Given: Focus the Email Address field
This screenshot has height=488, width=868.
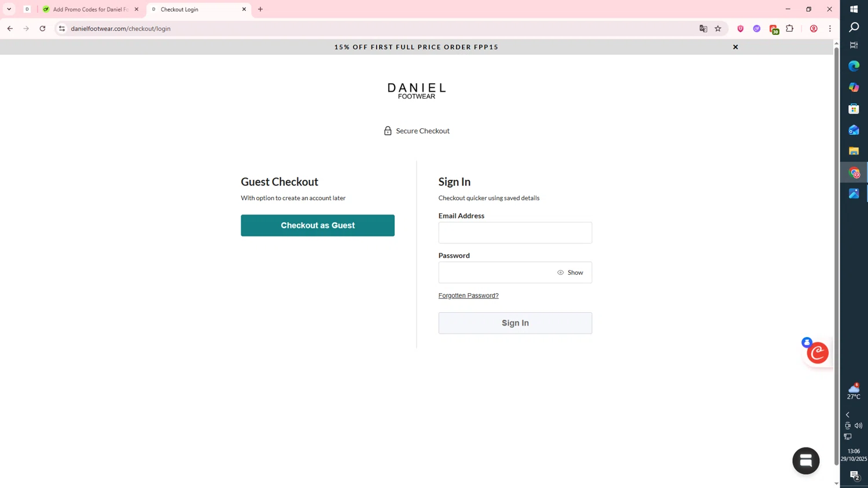Looking at the screenshot, I should click(515, 232).
